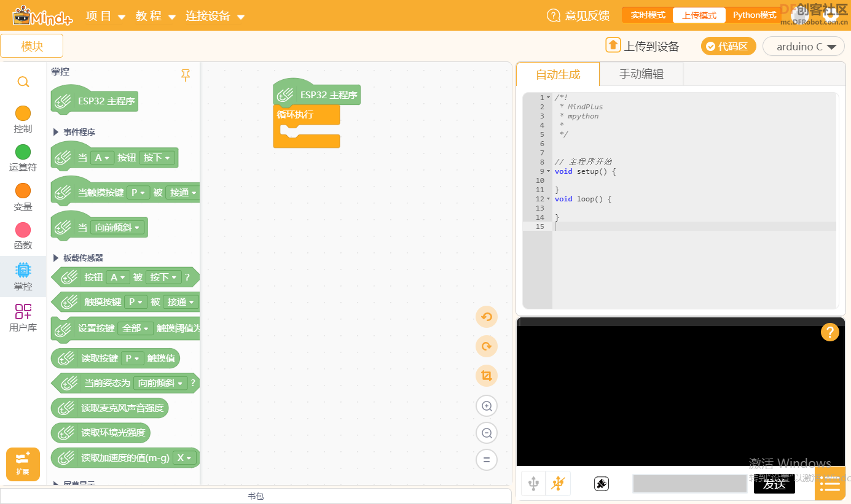Open the 向前倾斜 dropdown in 当 block
This screenshot has height=504, width=851.
pos(118,228)
